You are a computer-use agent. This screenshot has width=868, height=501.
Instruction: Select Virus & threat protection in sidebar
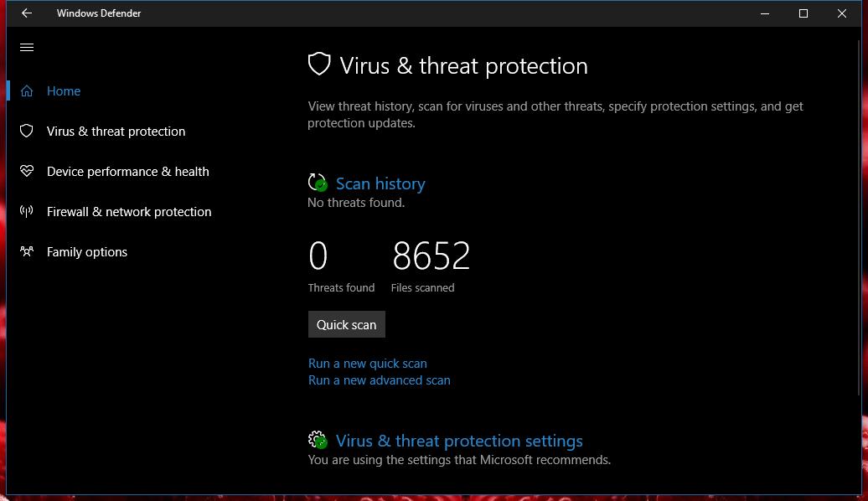pos(116,132)
